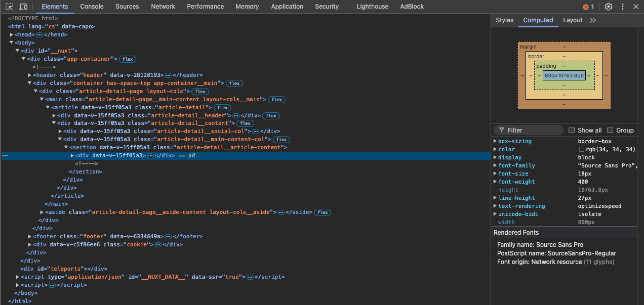The height and width of the screenshot is (305, 644).
Task: Switch to the Console tab
Action: click(92, 7)
